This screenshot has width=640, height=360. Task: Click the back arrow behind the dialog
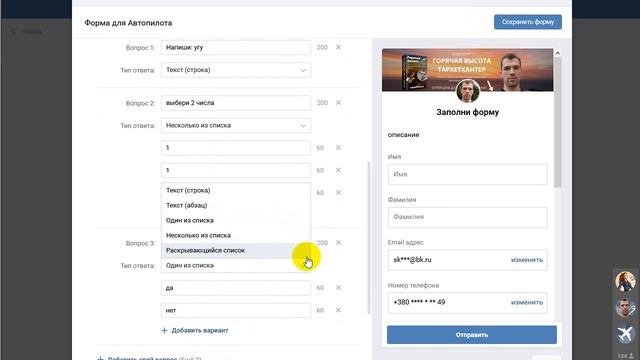13,31
